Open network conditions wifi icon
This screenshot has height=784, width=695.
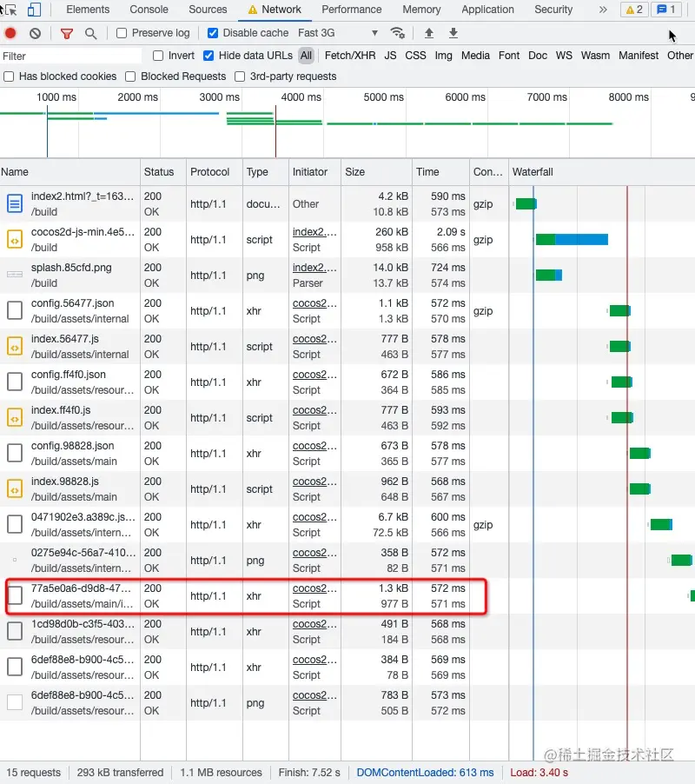point(398,33)
